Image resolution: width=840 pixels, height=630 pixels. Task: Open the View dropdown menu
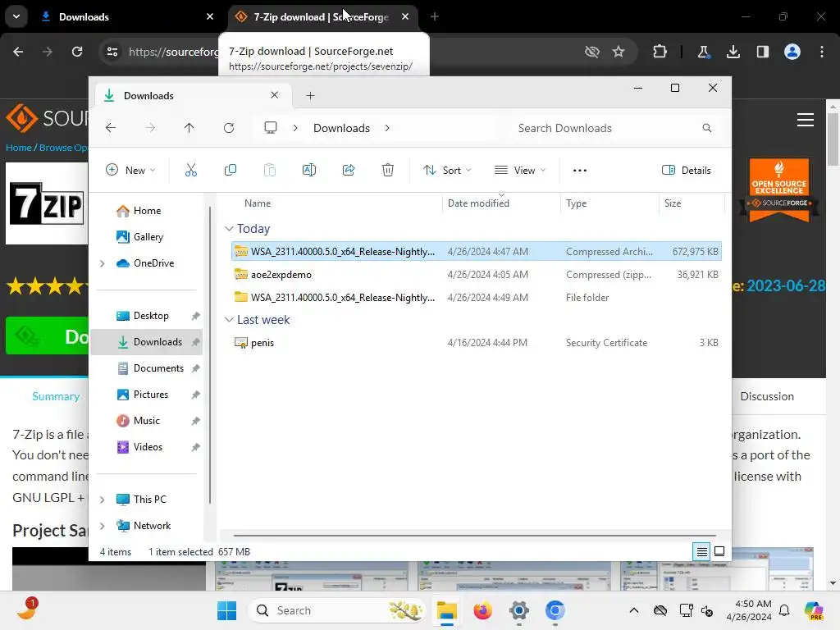[x=520, y=171]
